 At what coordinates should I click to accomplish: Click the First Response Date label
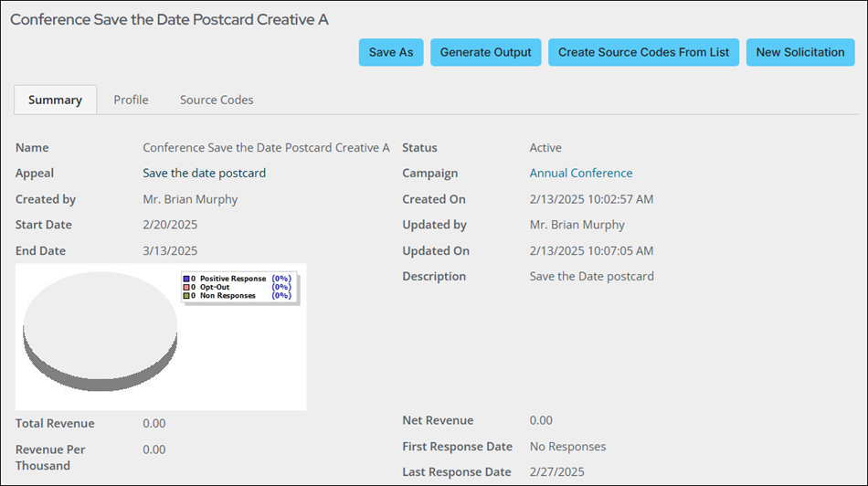[457, 446]
